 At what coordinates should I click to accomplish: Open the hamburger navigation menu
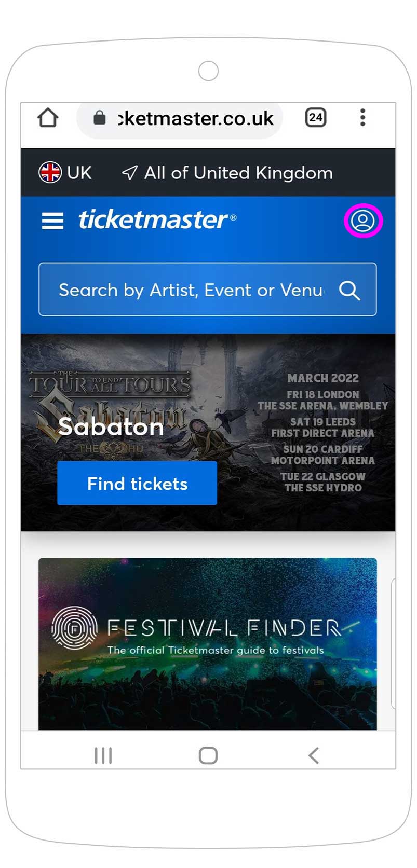[52, 221]
